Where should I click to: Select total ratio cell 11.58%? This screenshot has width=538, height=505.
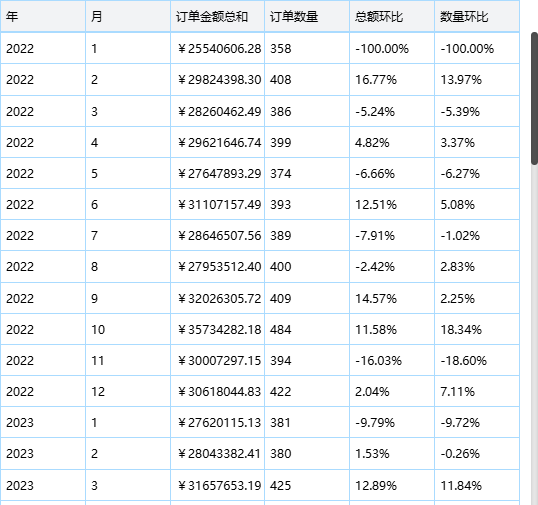click(392, 329)
